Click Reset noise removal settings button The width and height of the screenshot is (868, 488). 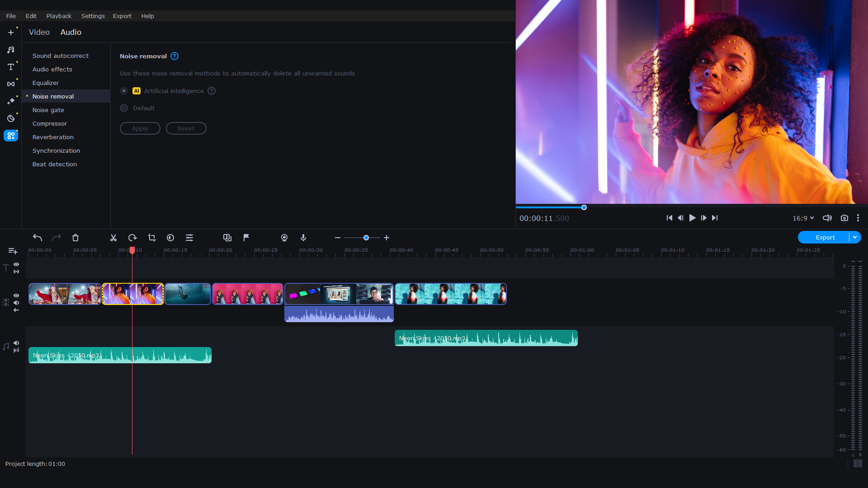coord(186,127)
